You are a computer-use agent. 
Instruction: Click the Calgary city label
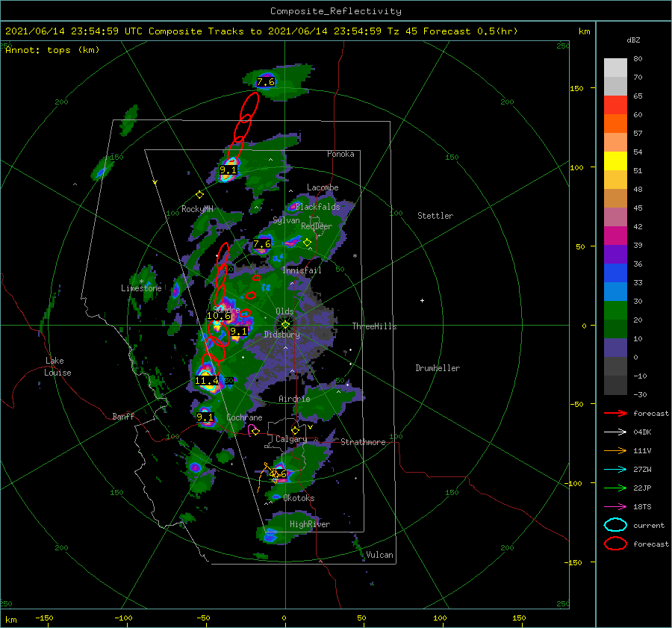tap(291, 439)
